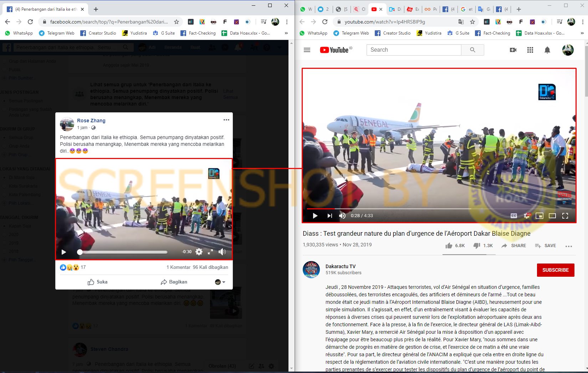Seek the Facebook video progress slider
588x373 pixels.
(122, 252)
